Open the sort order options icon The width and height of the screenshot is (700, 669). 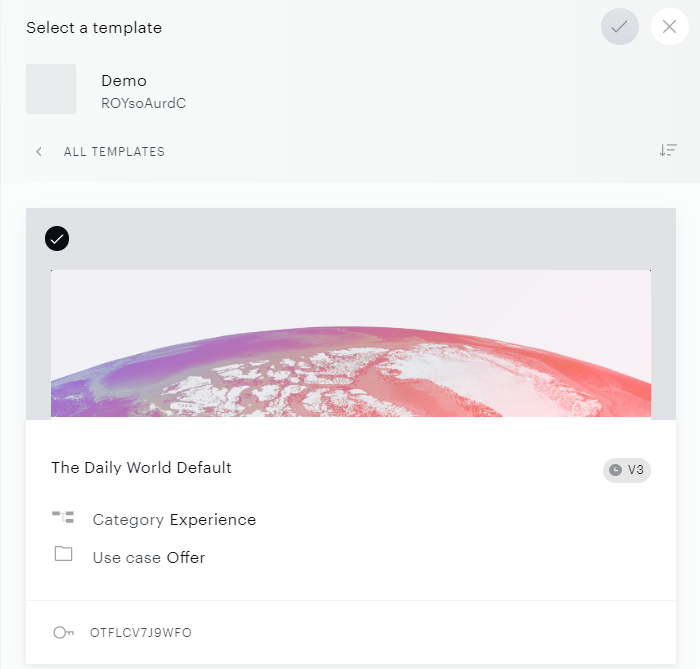(668, 150)
